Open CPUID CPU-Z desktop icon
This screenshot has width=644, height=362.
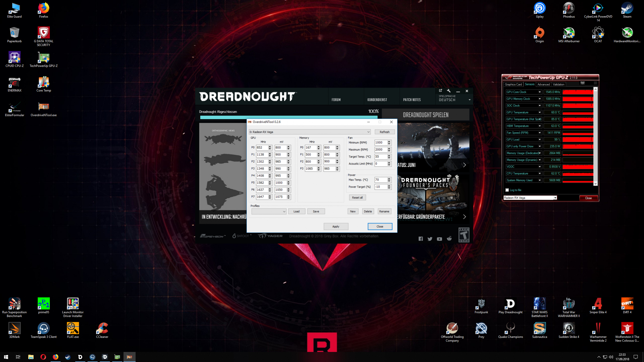[14, 60]
